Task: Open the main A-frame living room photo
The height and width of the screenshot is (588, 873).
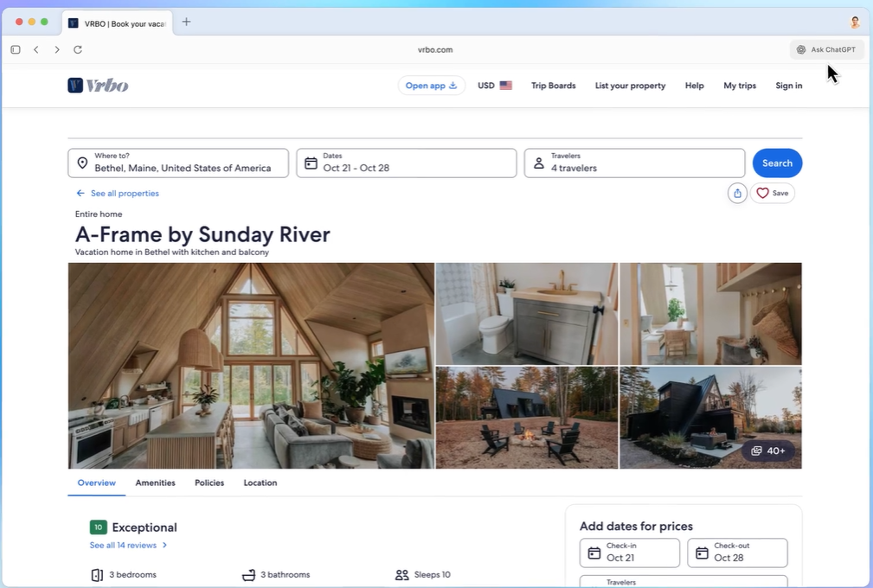Action: [251, 366]
